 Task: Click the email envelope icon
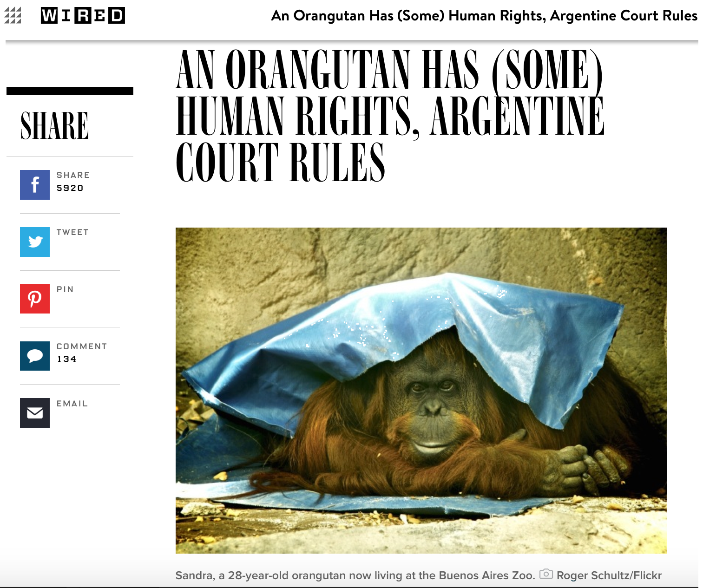pos(35,413)
